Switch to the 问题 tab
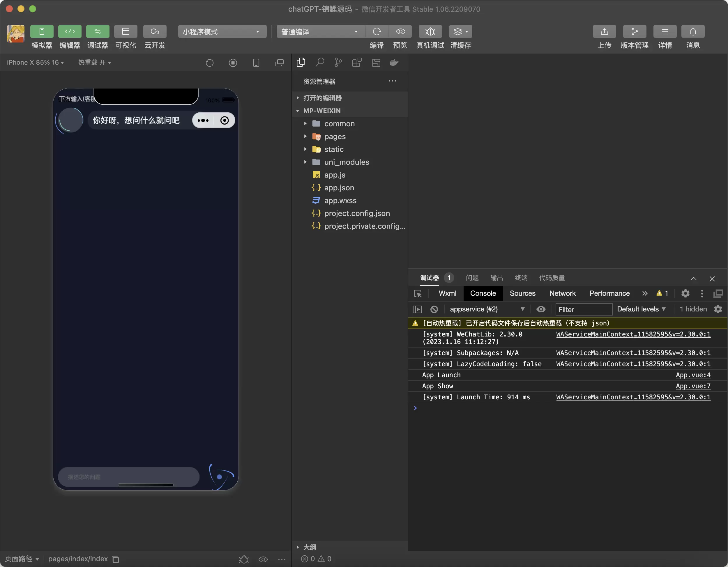728x567 pixels. (472, 277)
